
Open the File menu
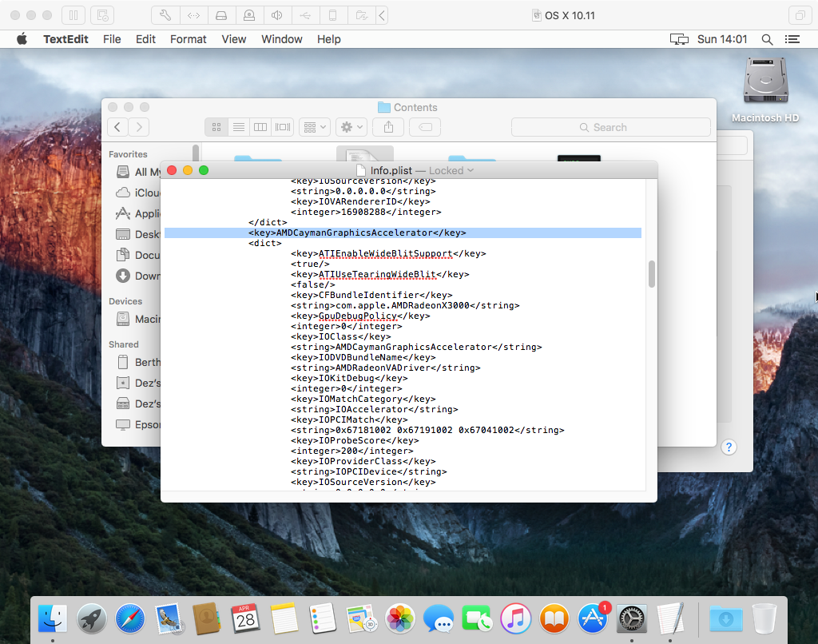coord(112,39)
